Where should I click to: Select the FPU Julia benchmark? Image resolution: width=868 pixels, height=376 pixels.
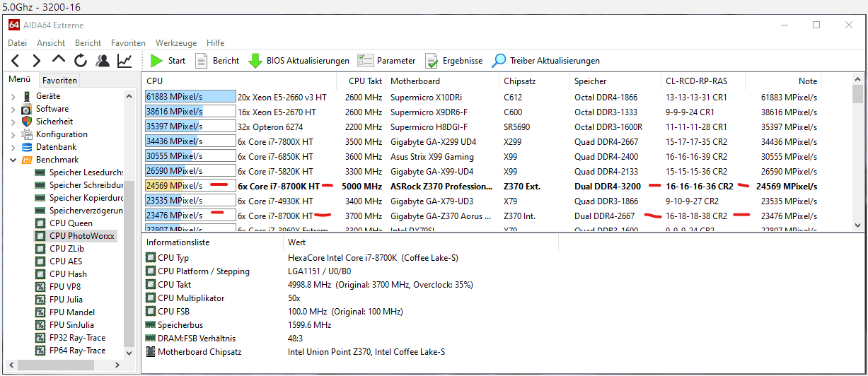pos(59,300)
